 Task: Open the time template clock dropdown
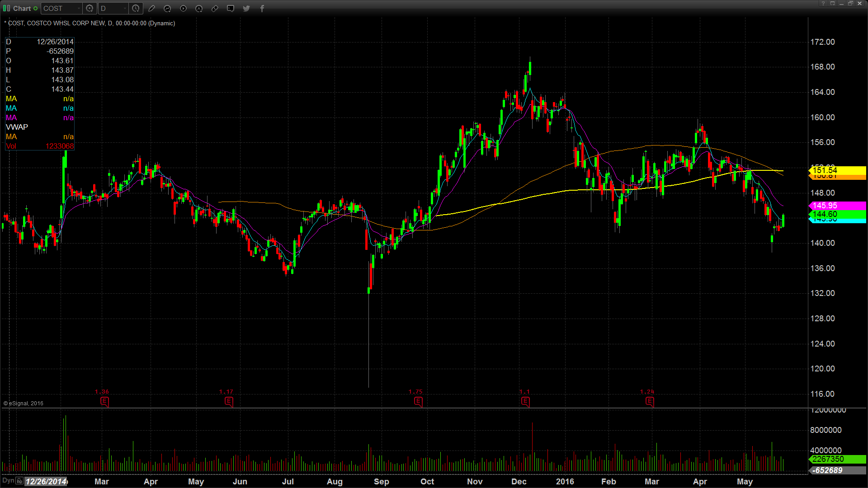click(136, 9)
